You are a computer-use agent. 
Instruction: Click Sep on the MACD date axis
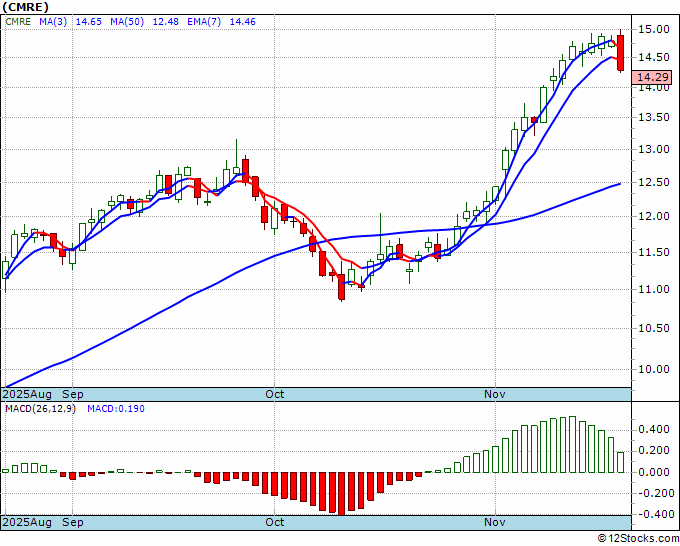click(73, 522)
